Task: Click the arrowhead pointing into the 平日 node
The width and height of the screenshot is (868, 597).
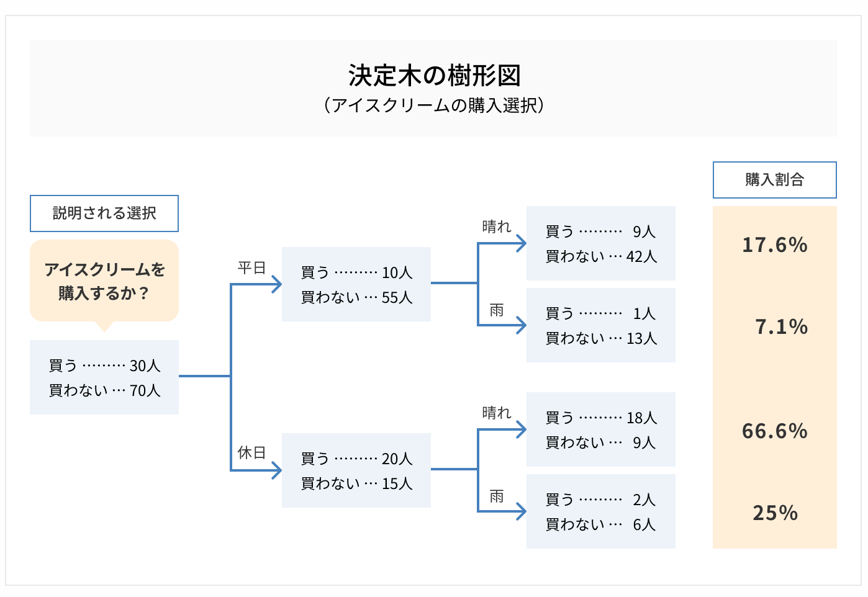Action: point(276,284)
